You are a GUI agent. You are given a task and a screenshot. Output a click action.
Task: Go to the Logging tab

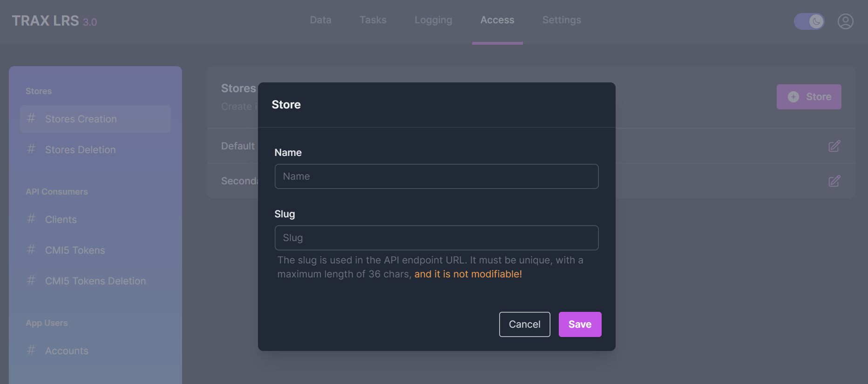[x=433, y=20]
